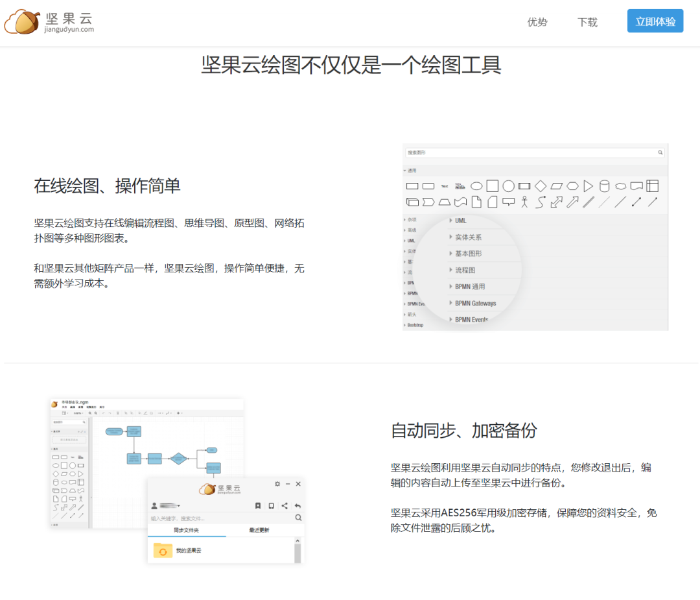
Task: Click the 市场部会议.ngm file title in editor
Action: [x=75, y=402]
